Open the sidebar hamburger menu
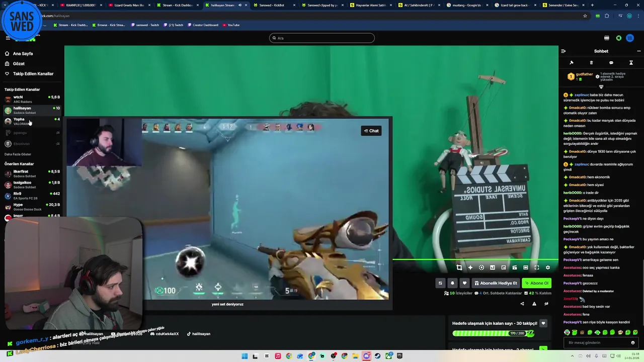Image resolution: width=644 pixels, height=362 pixels. click(8, 38)
